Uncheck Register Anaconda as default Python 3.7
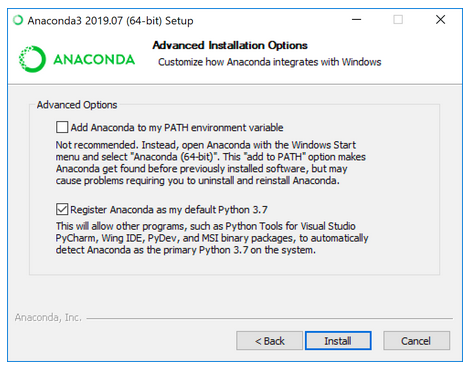468x369 pixels. (x=62, y=209)
